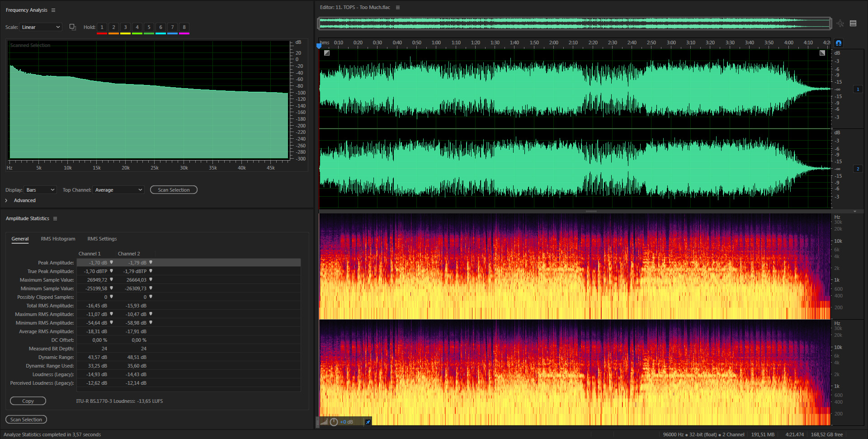Switch to the RMS Settings tab

(x=102, y=239)
